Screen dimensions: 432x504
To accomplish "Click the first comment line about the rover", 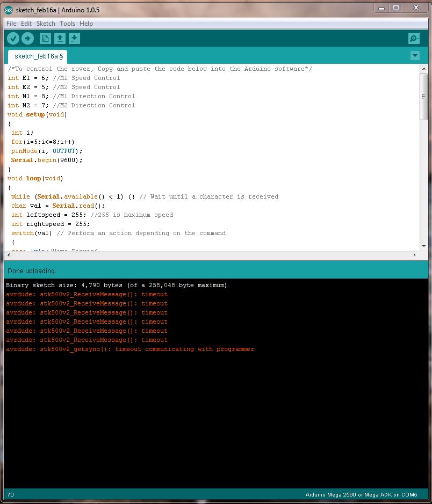I will coord(160,69).
